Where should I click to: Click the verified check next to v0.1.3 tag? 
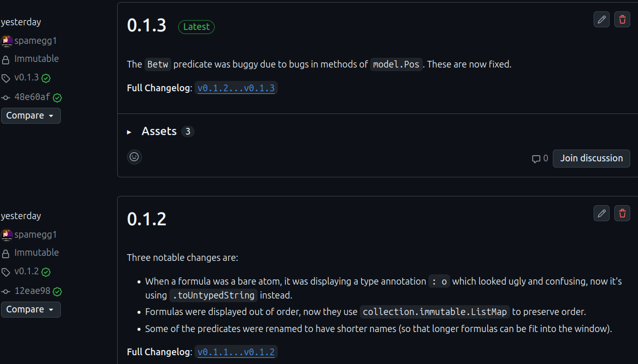(x=46, y=78)
